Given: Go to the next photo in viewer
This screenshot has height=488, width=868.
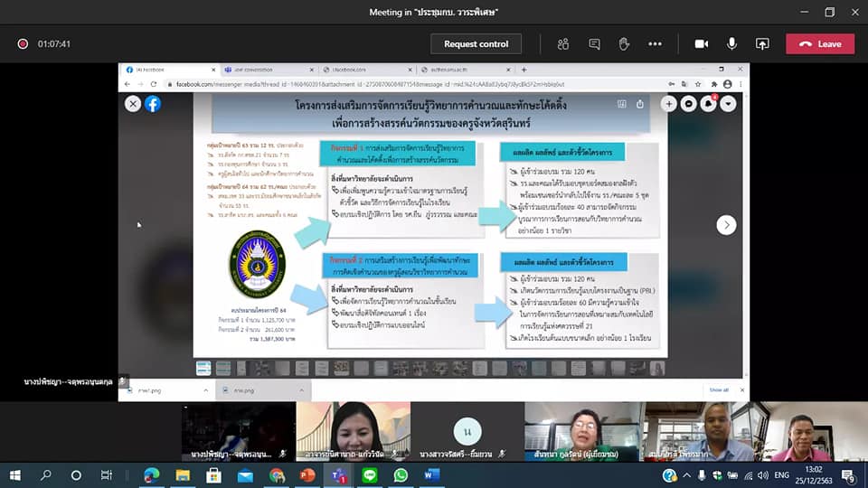Looking at the screenshot, I should click(x=726, y=225).
